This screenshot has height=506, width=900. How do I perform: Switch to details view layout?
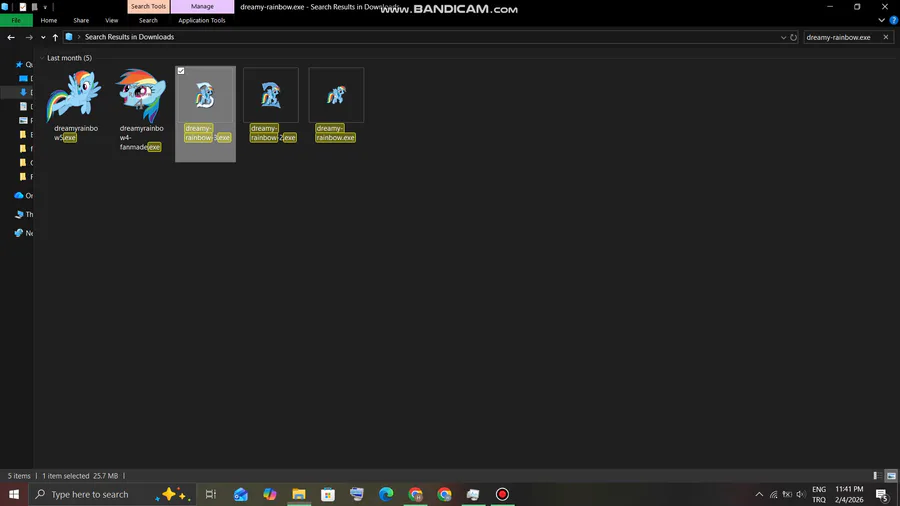(x=877, y=476)
